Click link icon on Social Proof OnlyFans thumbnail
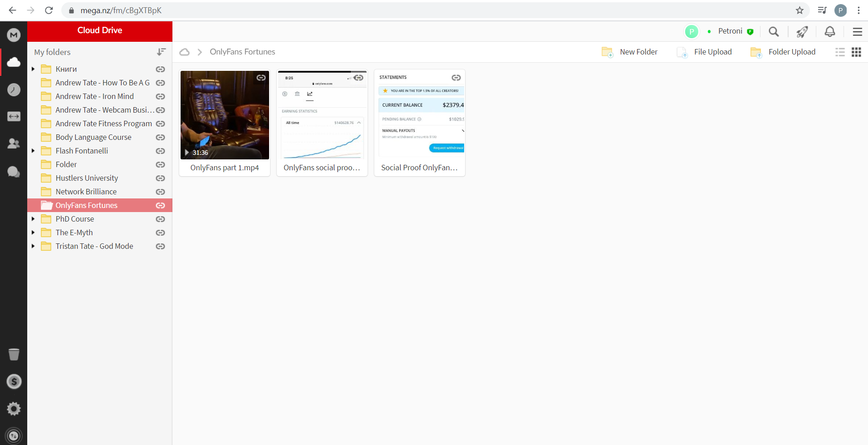This screenshot has height=445, width=868. [456, 78]
